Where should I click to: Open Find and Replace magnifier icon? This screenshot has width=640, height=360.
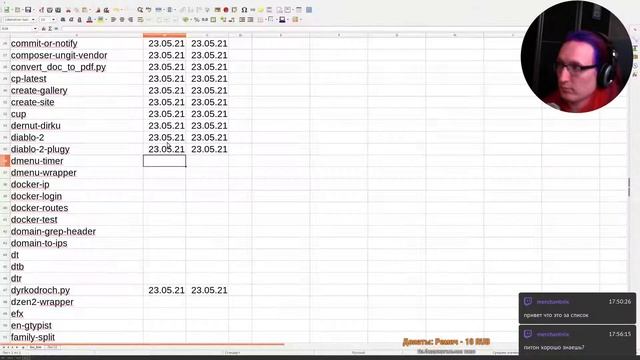140,10
